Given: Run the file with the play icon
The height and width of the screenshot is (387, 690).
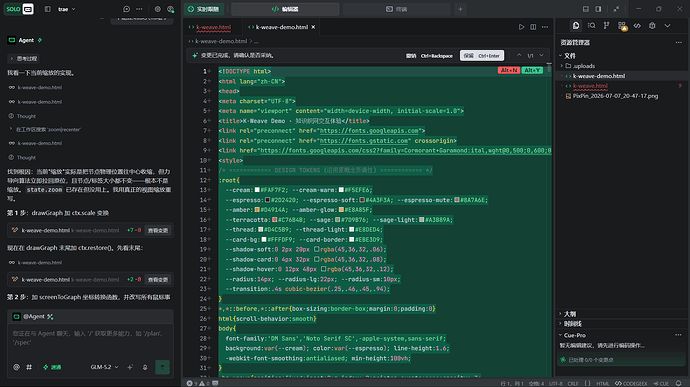Looking at the screenshot, I should (521, 27).
